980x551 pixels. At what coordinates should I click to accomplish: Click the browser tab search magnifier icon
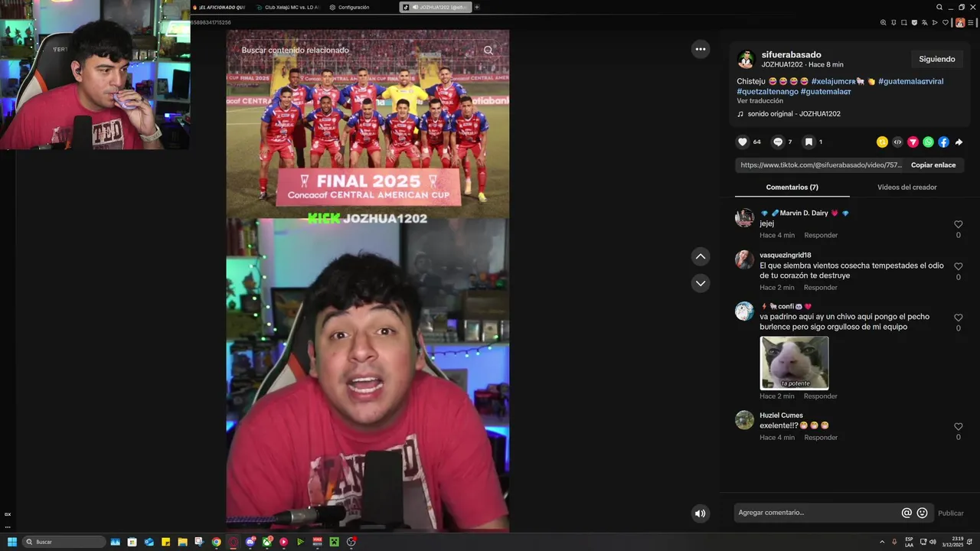pyautogui.click(x=939, y=7)
